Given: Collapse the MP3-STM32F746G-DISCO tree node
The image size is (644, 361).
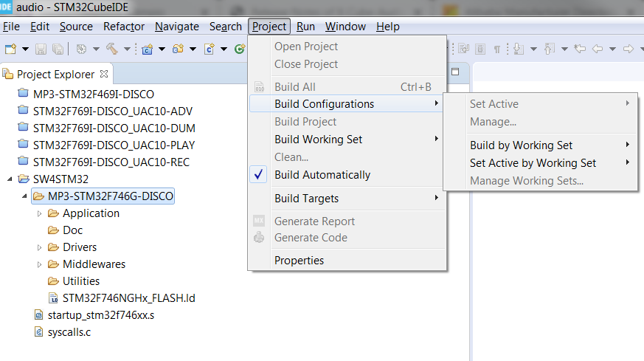Looking at the screenshot, I should 24,196.
